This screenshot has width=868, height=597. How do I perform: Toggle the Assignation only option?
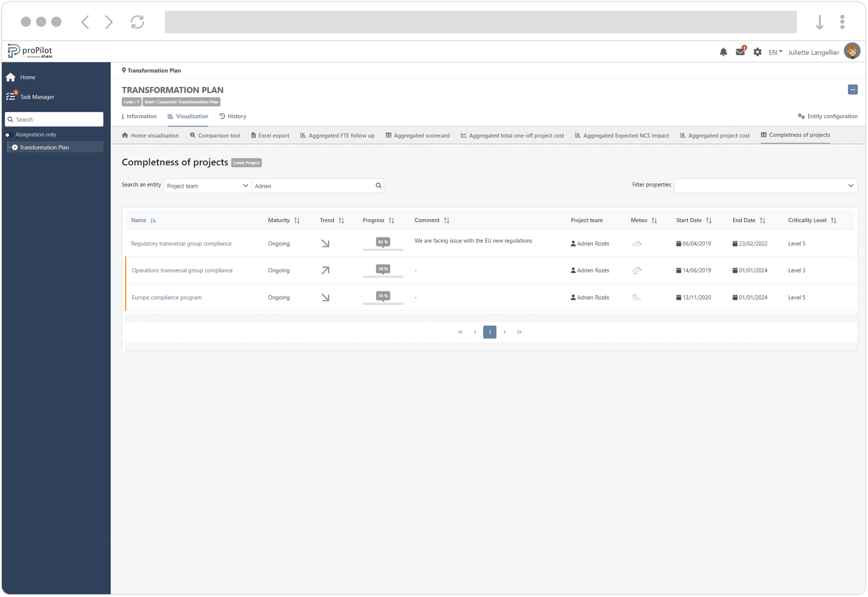[8, 135]
